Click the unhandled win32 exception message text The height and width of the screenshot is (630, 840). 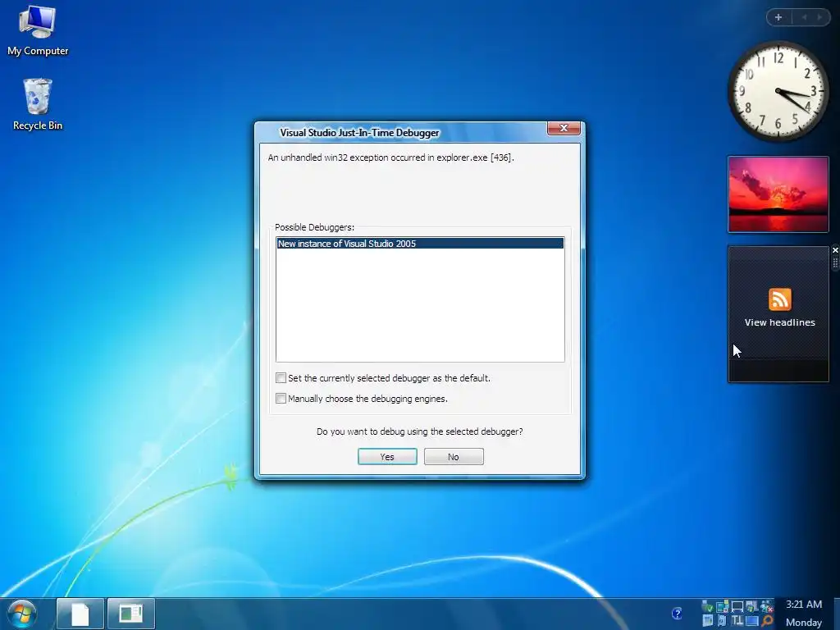pos(390,157)
